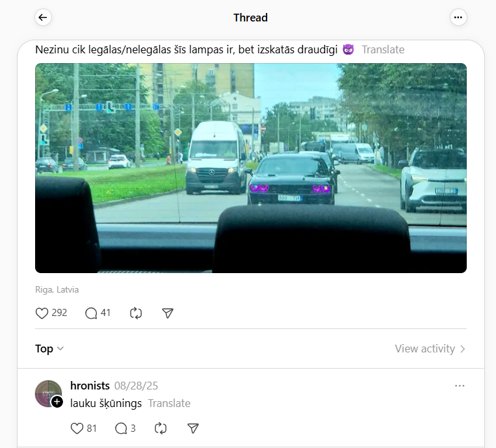Open the car photo in the post
496x448 pixels.
pos(251,168)
